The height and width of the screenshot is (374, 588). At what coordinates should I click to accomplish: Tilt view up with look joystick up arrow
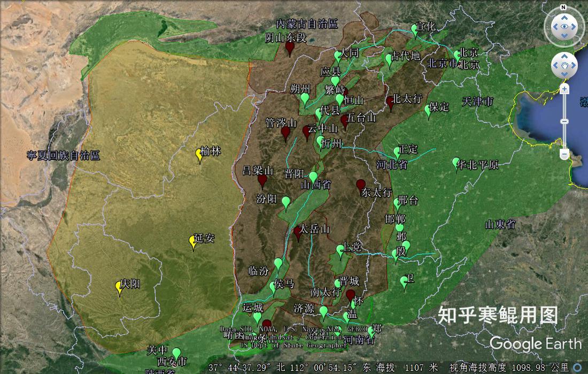(x=564, y=18)
